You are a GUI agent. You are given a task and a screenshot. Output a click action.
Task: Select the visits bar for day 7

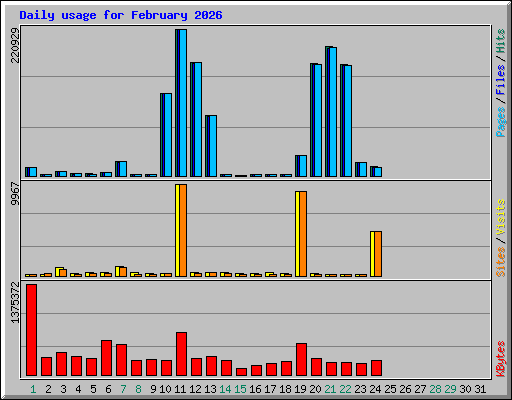click(121, 272)
